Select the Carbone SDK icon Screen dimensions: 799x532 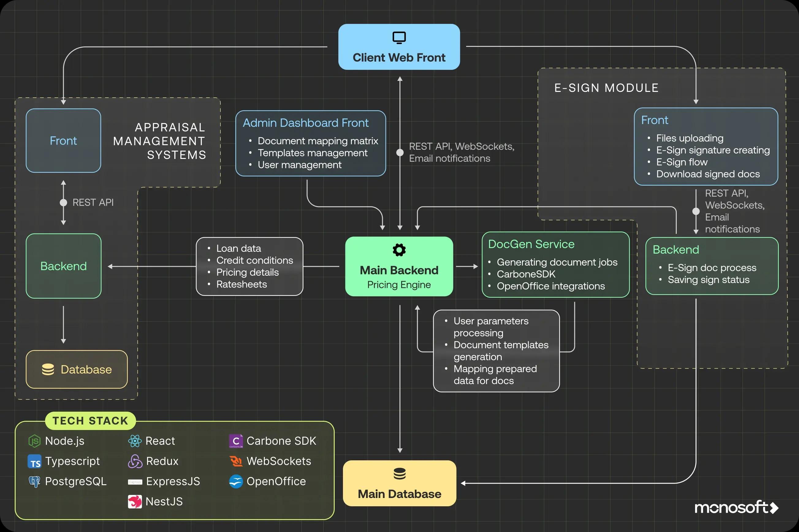(x=236, y=441)
